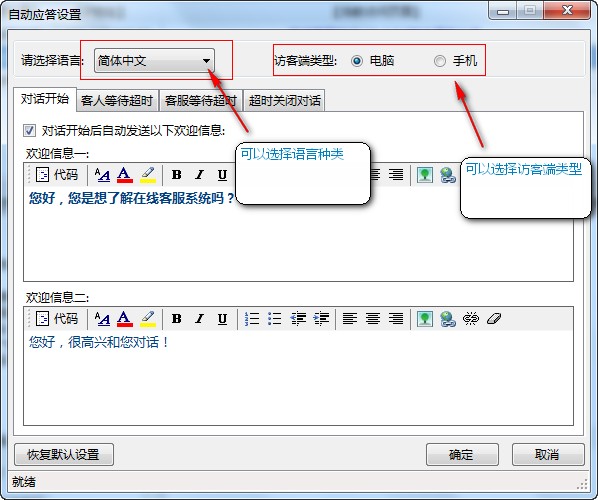This screenshot has width=598, height=500.
Task: Select 电脑 visitor type radio button
Action: [x=357, y=61]
